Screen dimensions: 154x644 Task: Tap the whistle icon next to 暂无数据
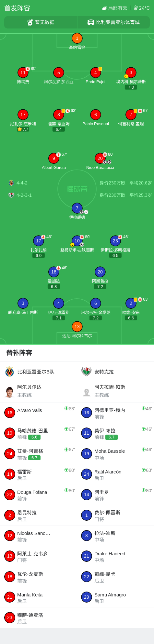point(30,22)
